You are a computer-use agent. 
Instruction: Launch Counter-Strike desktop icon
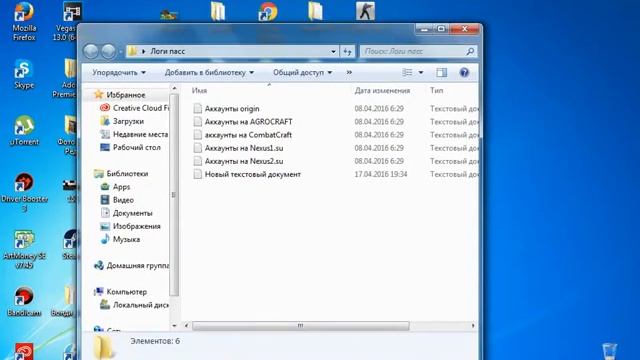click(365, 10)
